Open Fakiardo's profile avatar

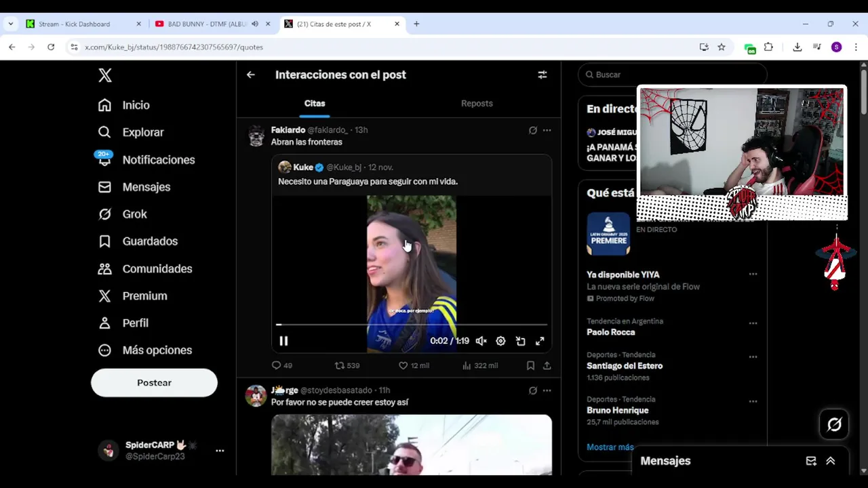point(256,136)
